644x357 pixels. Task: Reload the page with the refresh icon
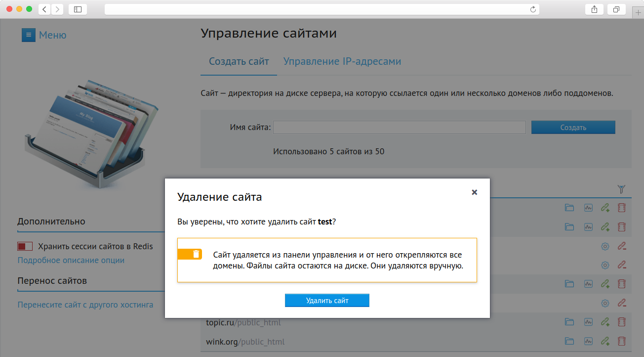[x=533, y=9]
